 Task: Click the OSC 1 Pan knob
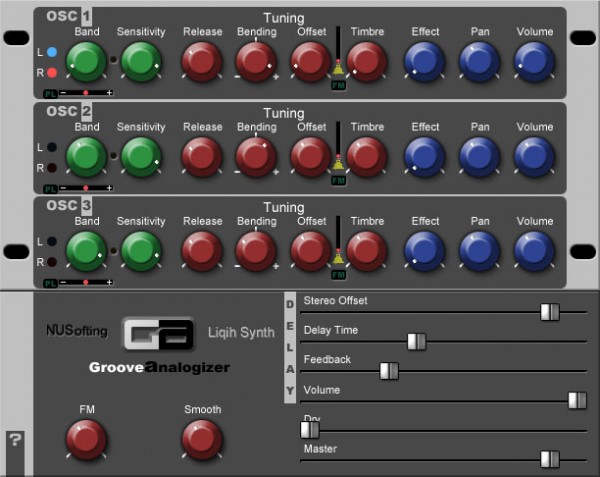point(479,62)
